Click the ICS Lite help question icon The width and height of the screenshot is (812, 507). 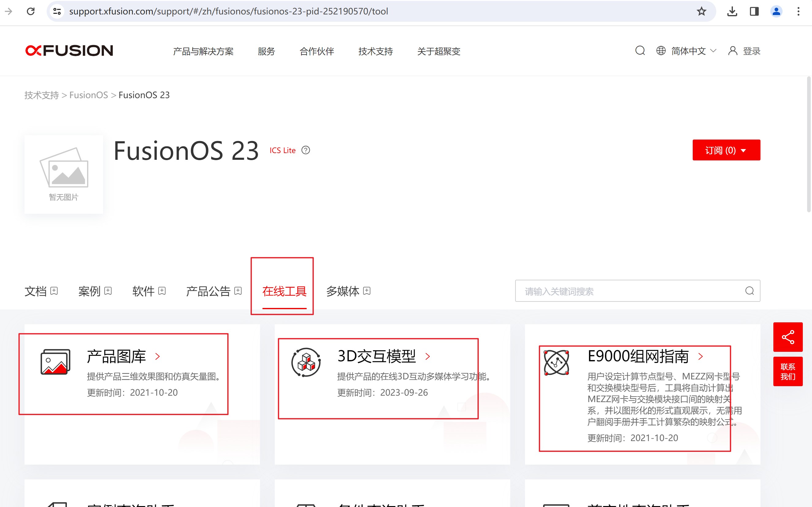tap(305, 150)
